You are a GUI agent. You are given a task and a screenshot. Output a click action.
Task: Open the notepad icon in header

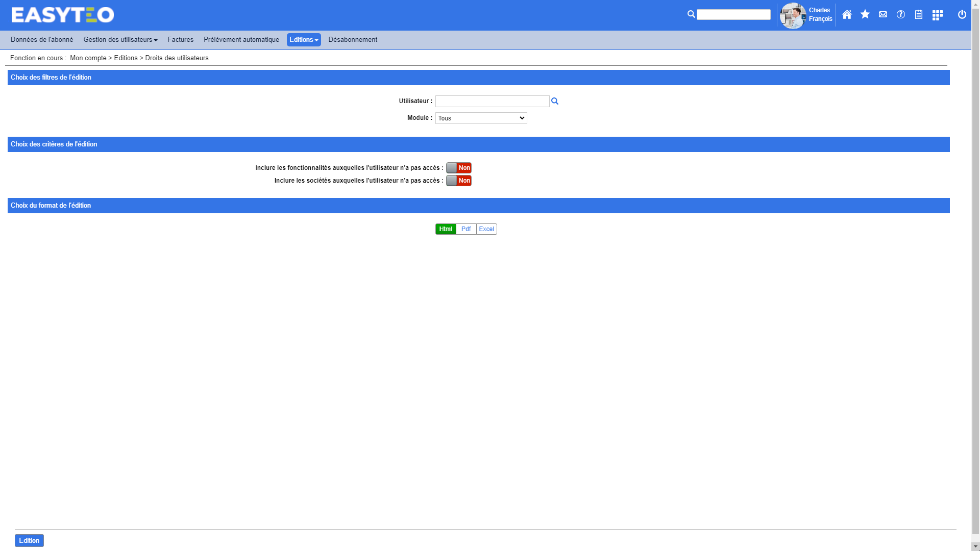[x=919, y=15]
